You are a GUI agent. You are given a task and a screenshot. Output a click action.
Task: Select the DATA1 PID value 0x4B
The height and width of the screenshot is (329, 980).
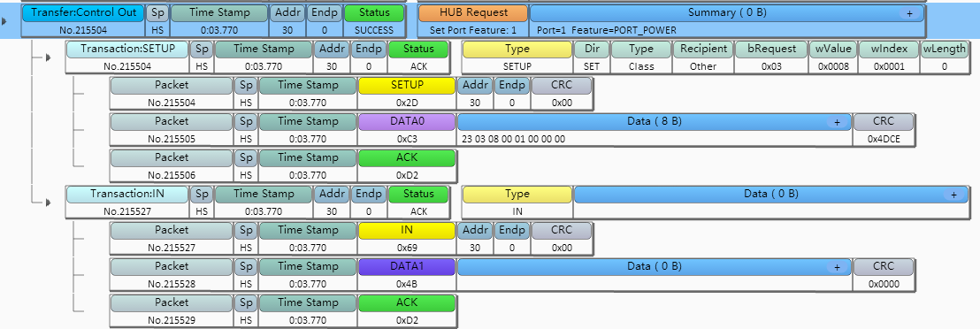pyautogui.click(x=407, y=284)
